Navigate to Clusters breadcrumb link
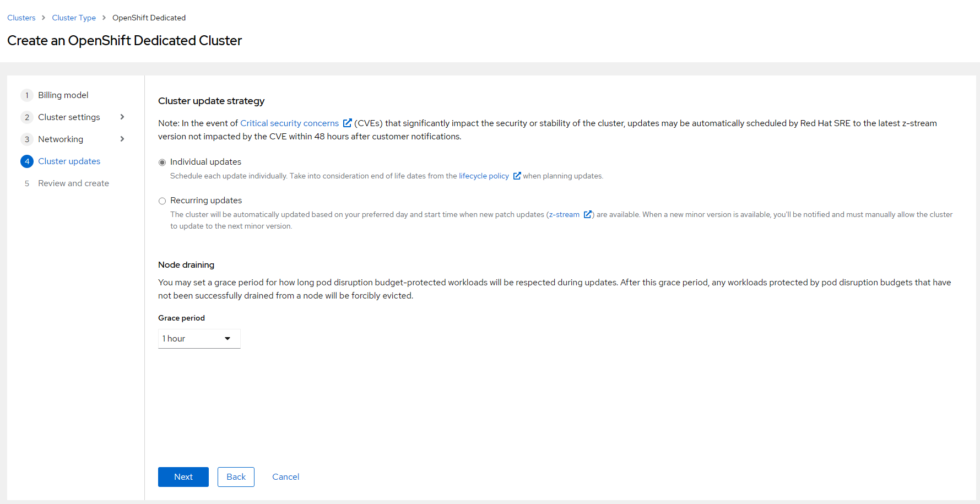980x504 pixels. 21,18
